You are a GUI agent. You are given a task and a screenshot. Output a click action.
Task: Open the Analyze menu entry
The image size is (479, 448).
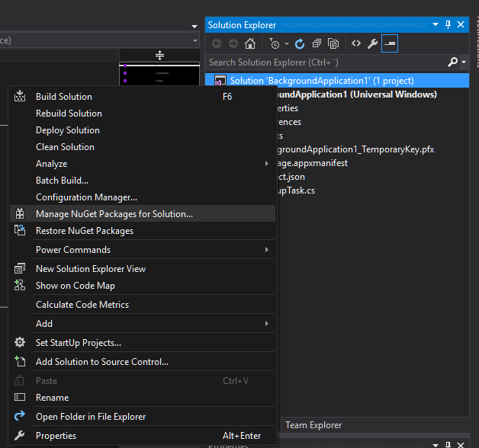pos(143,164)
